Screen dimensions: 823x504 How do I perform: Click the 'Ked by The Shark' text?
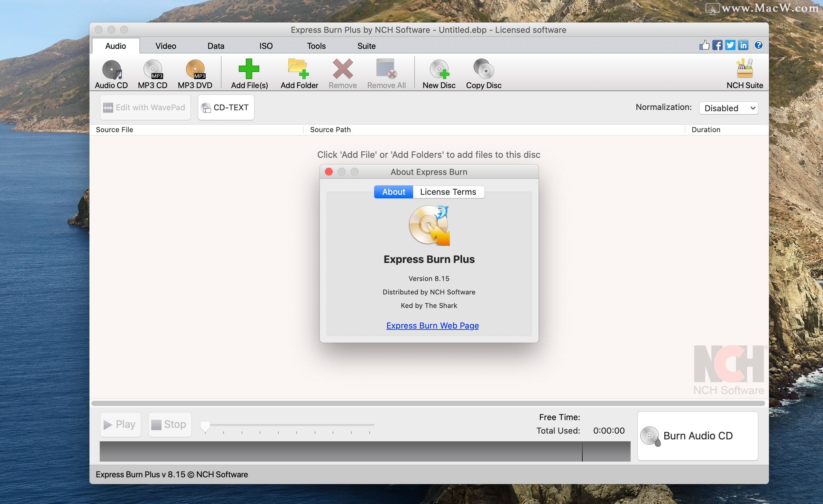(429, 306)
